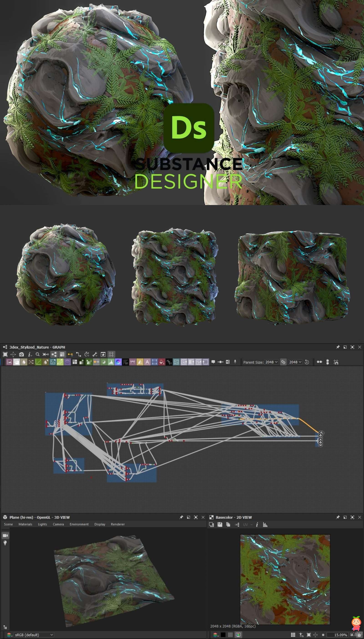Click the Basecolor texture preview image
Image resolution: width=364 pixels, height=639 pixels.
[285, 579]
